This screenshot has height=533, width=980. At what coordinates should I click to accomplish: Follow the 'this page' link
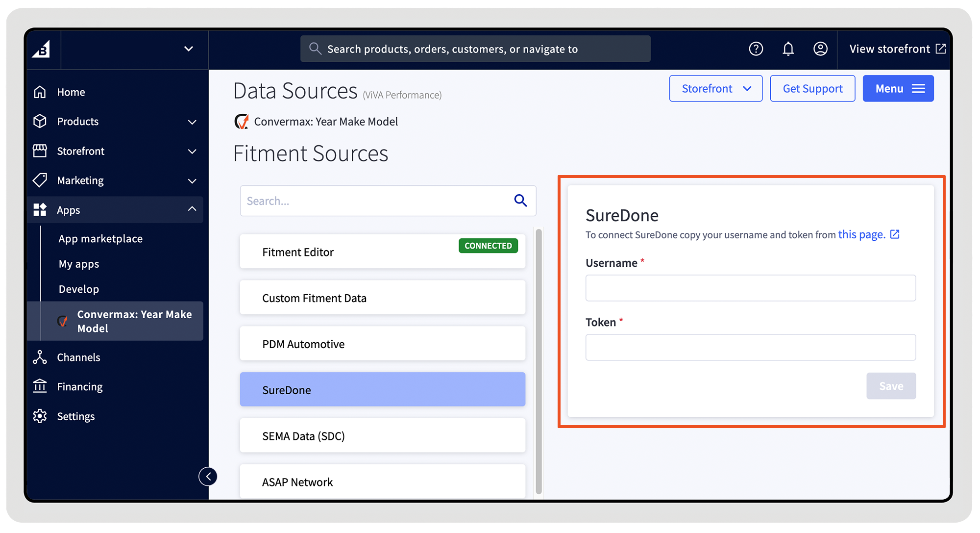point(861,234)
